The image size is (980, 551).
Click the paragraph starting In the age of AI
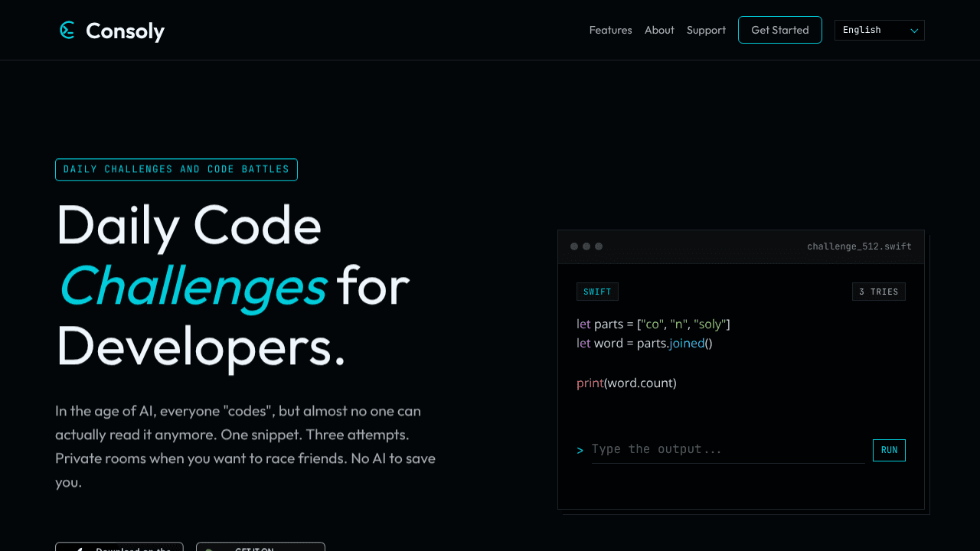[x=245, y=447]
